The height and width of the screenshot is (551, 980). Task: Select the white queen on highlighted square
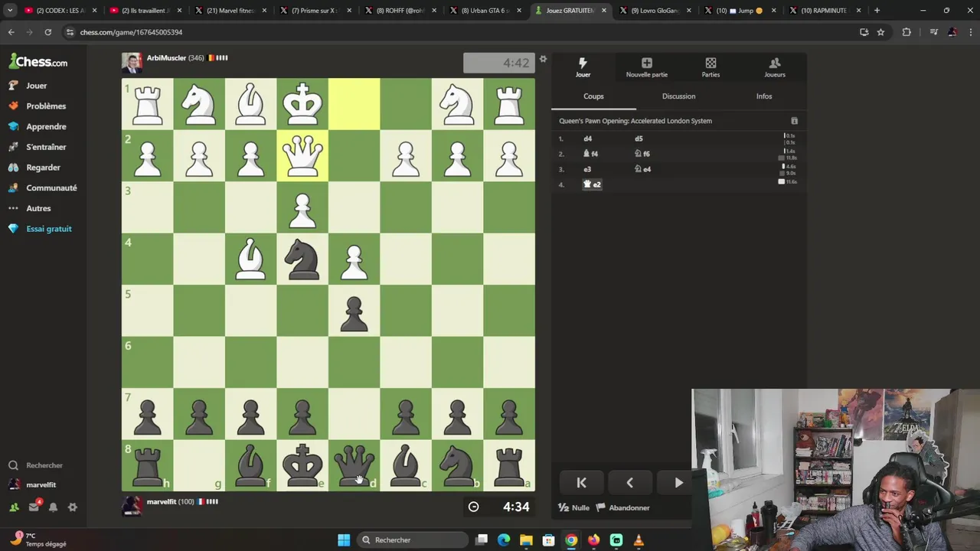click(x=302, y=155)
